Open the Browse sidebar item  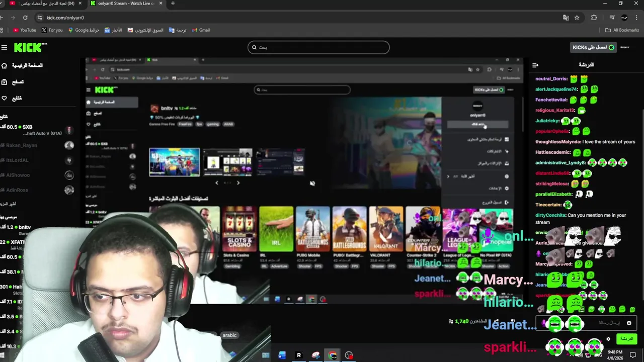coord(14,82)
